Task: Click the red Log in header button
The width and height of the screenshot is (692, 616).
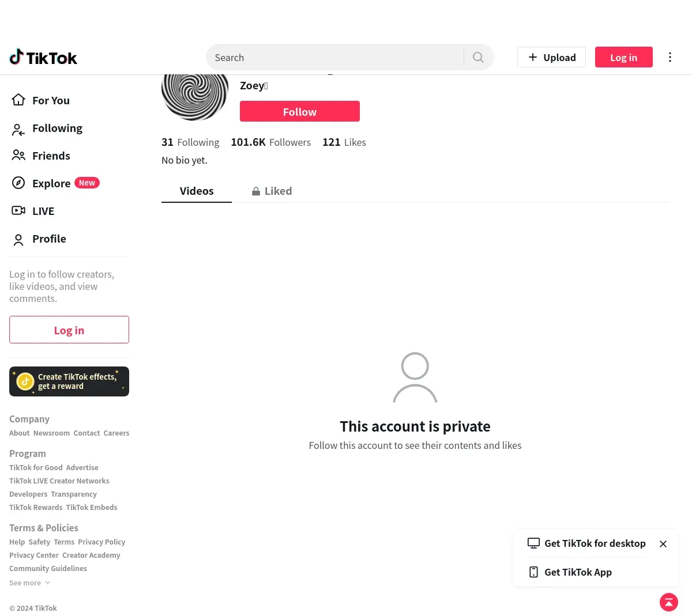Action: coord(624,57)
